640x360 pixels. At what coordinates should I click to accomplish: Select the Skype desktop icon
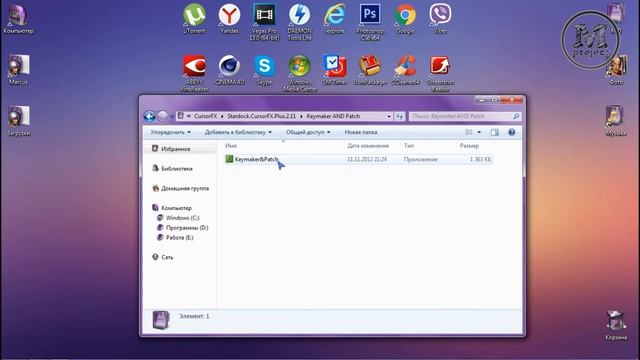pos(264,70)
